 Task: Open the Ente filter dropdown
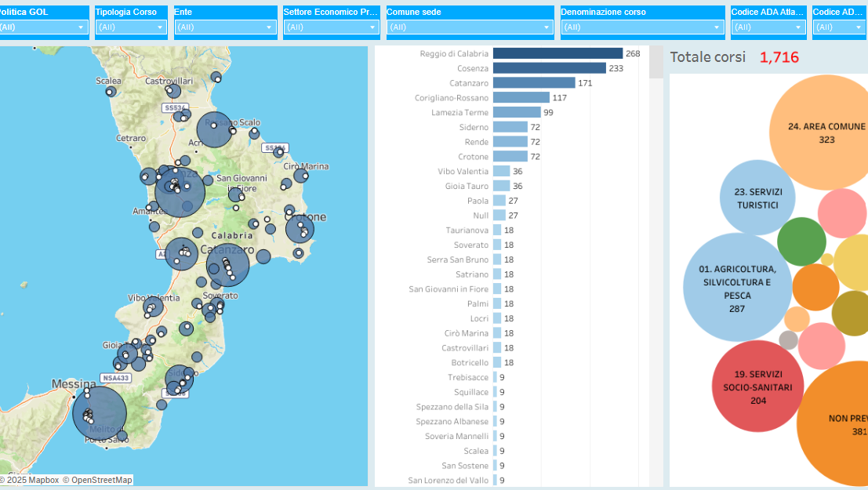click(226, 27)
